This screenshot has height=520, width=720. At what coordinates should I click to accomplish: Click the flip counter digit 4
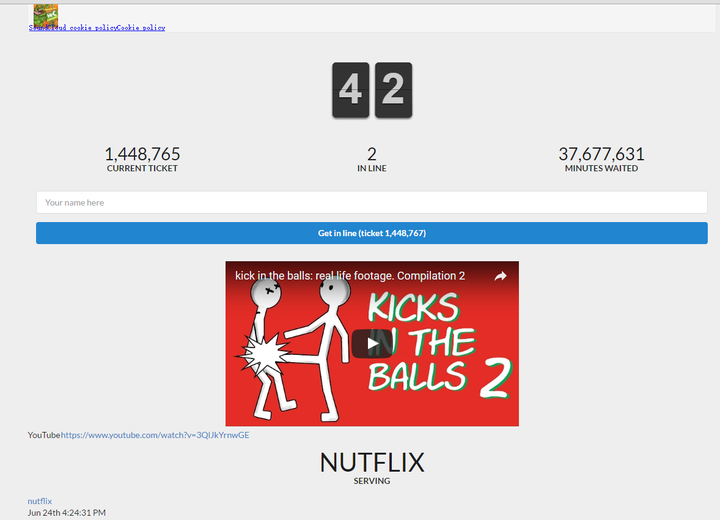click(x=351, y=90)
